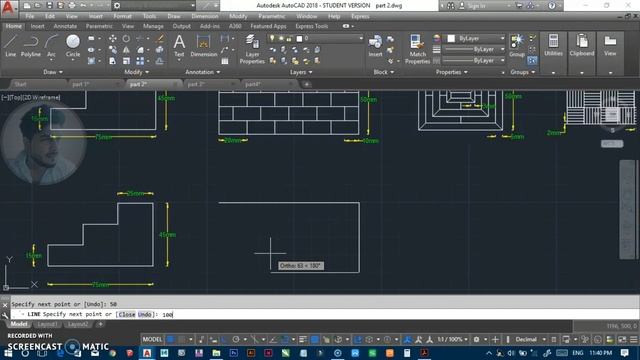Screen dimensions: 640x360
Task: Toggle MODEL space button in status bar
Action: 152,339
